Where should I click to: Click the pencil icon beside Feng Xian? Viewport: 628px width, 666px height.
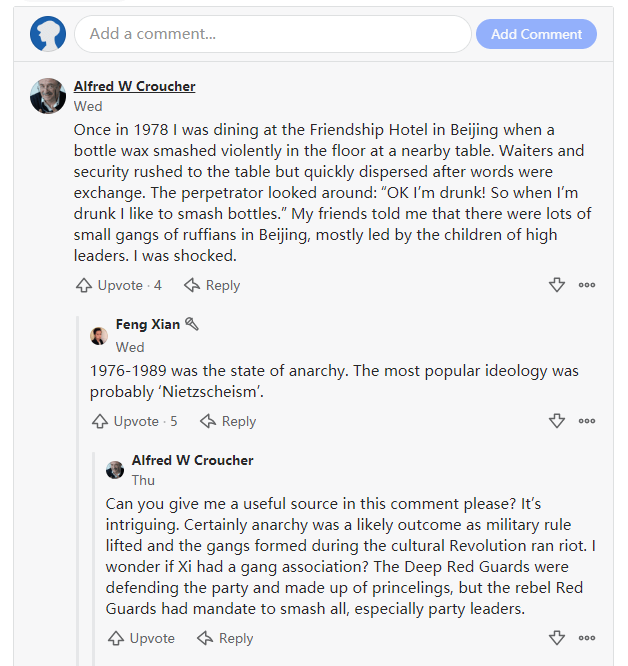click(192, 324)
